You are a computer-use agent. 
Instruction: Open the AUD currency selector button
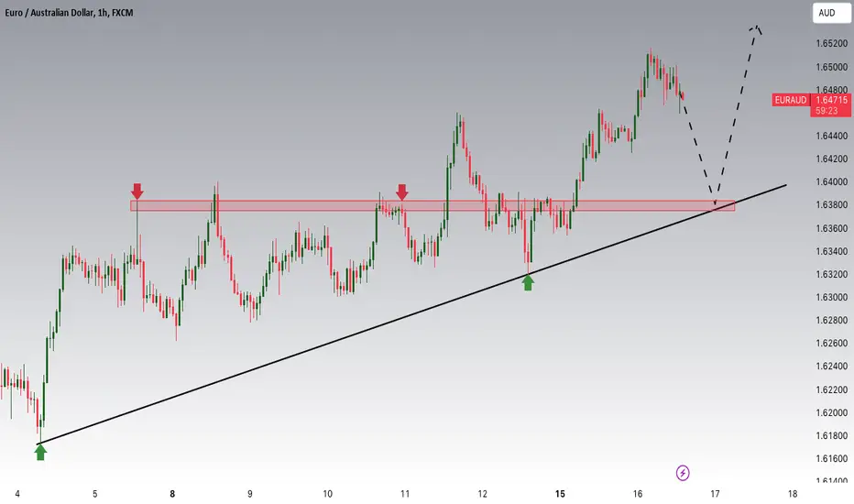click(830, 13)
